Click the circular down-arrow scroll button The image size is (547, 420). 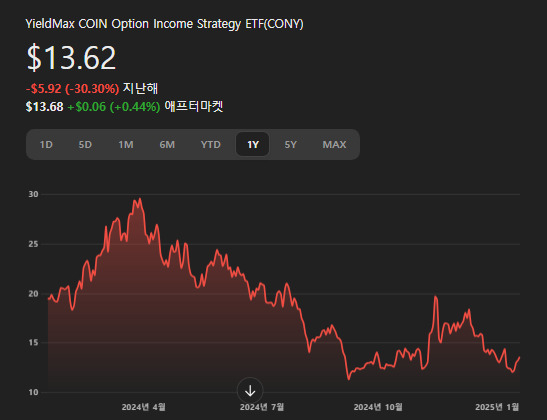click(x=250, y=391)
